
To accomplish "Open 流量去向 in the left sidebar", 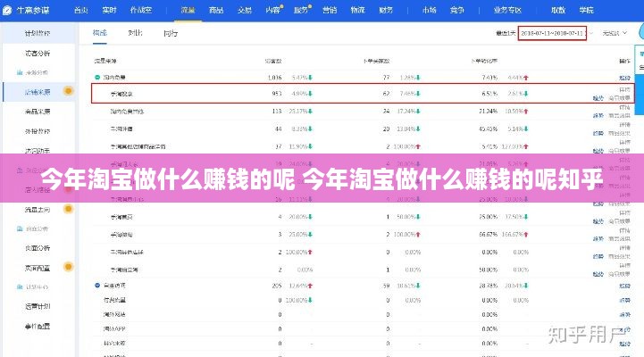I will pyautogui.click(x=38, y=209).
